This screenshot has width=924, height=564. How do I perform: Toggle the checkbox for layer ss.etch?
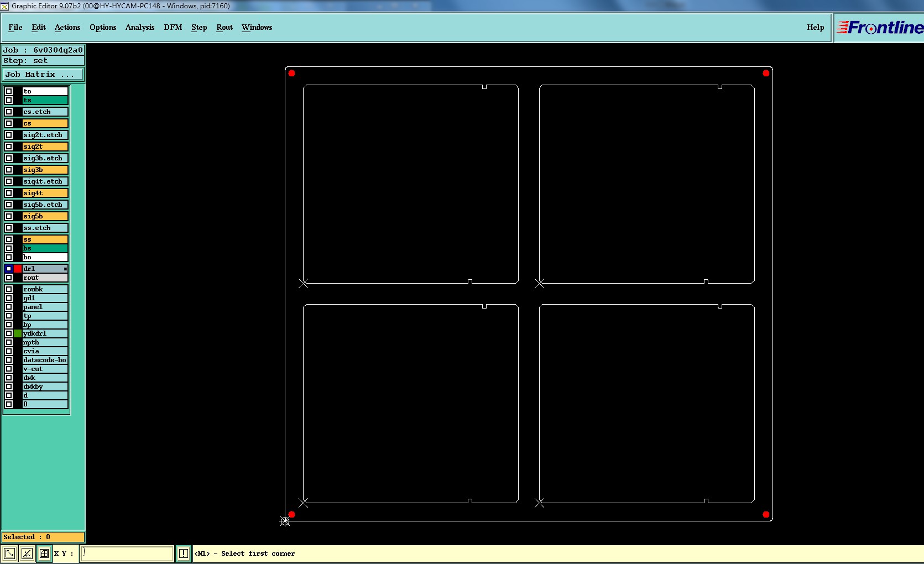pyautogui.click(x=9, y=228)
